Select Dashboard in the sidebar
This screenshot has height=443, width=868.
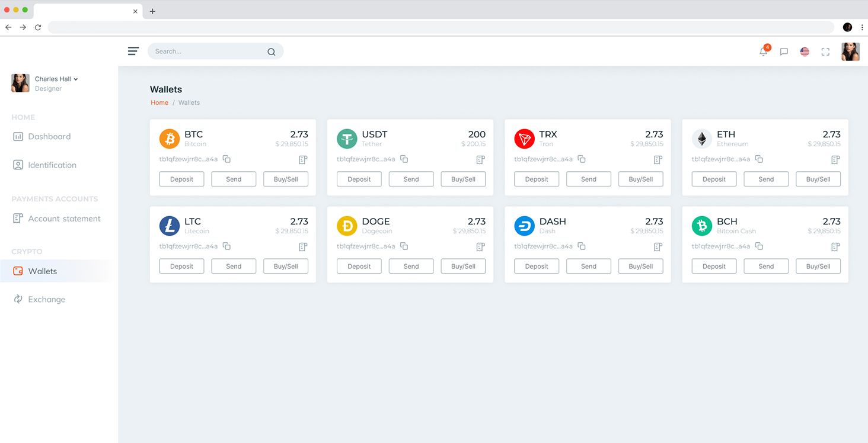tap(49, 137)
